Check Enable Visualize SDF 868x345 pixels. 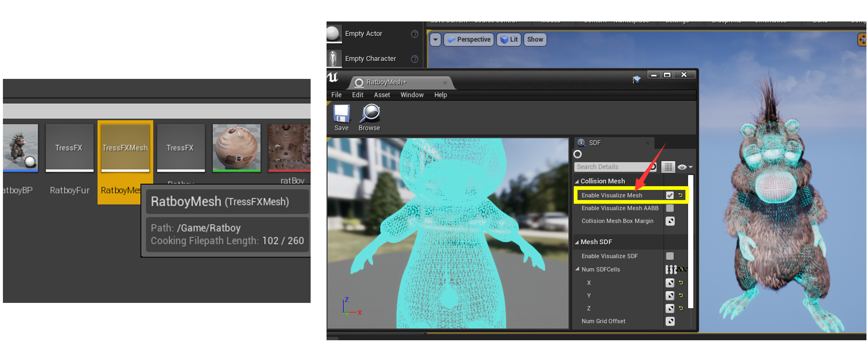(669, 256)
